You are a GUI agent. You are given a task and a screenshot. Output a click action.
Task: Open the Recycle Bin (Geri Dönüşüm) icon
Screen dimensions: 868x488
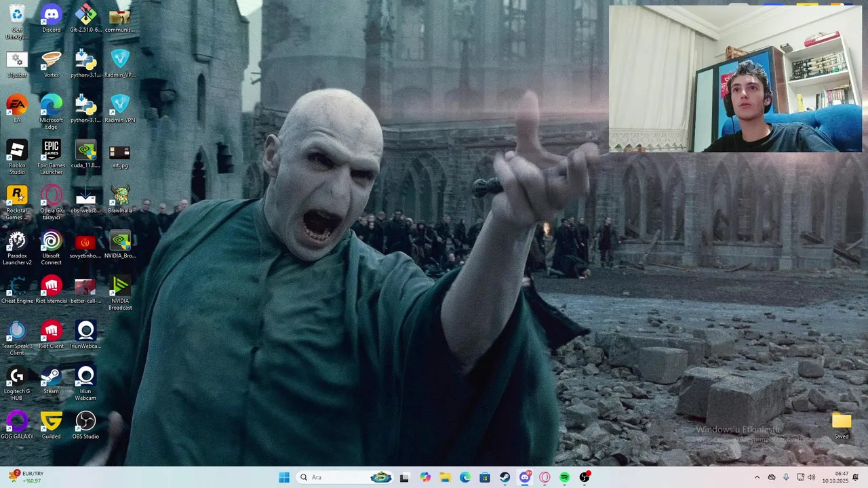pyautogui.click(x=17, y=22)
